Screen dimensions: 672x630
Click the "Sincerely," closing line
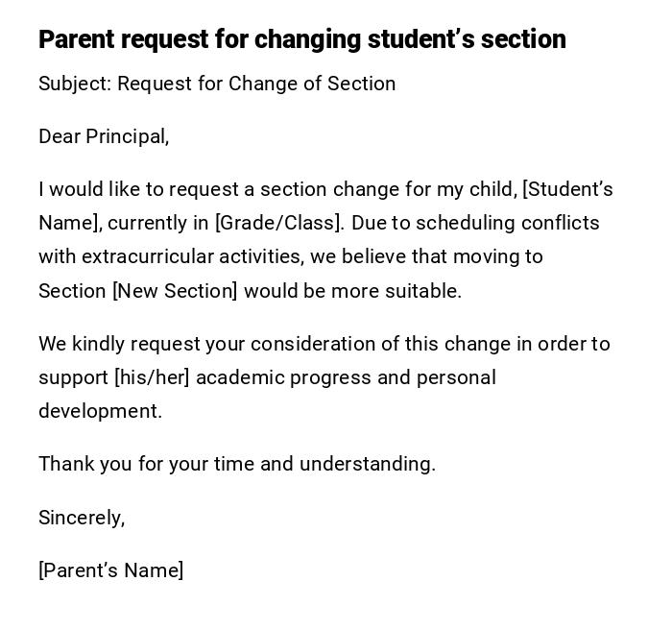pos(82,518)
